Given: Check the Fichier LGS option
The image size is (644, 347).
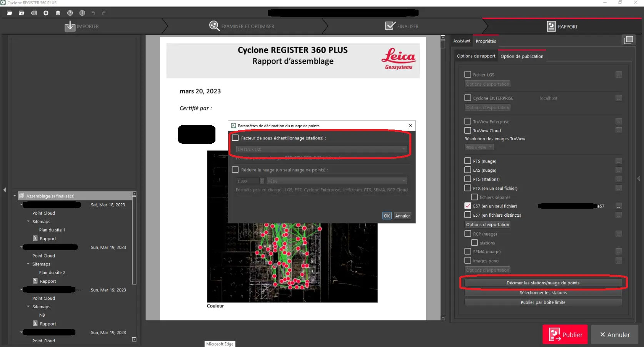Looking at the screenshot, I should [468, 75].
